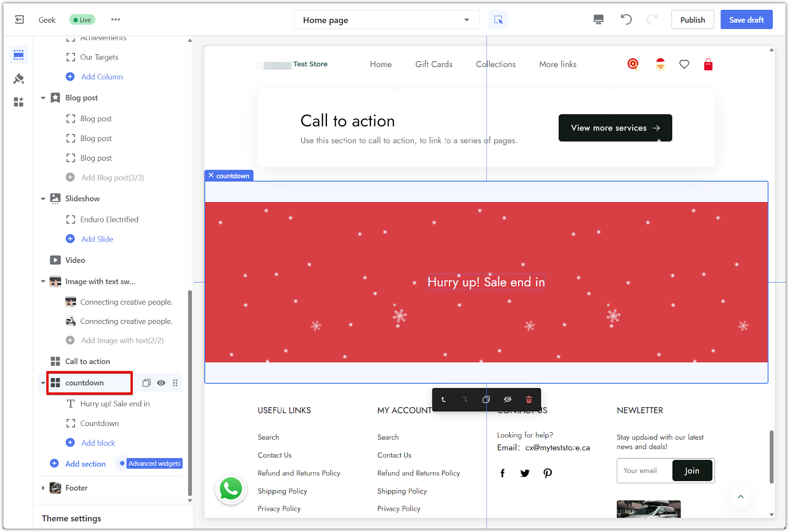The width and height of the screenshot is (789, 532).
Task: Click the exit editor back icon
Action: [x=19, y=20]
